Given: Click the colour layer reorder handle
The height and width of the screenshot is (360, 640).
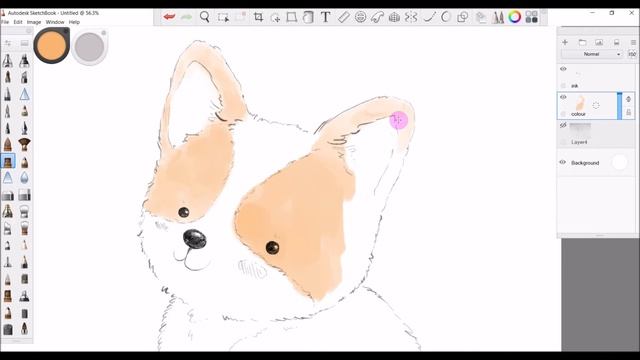Looking at the screenshot, I should [629, 99].
